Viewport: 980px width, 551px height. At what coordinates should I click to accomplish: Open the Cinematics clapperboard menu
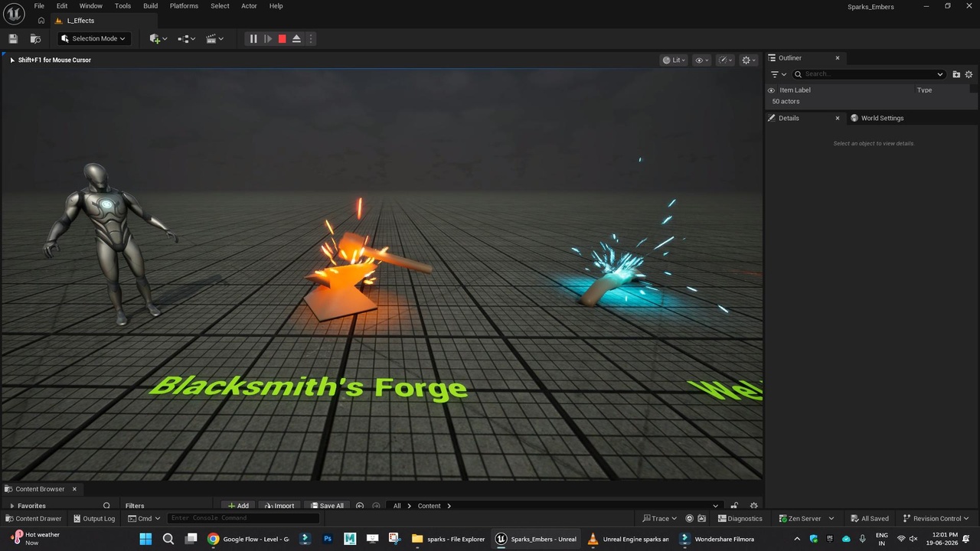pyautogui.click(x=215, y=38)
